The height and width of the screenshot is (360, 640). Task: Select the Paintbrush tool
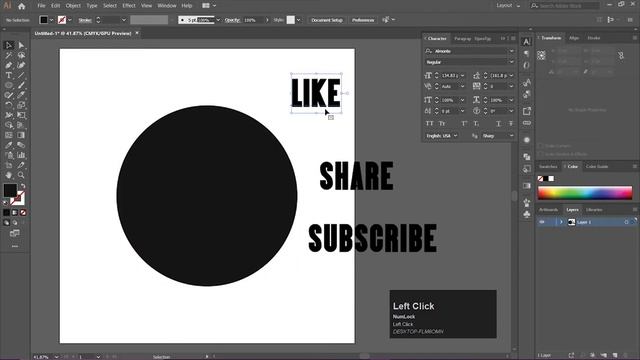pos(21,85)
